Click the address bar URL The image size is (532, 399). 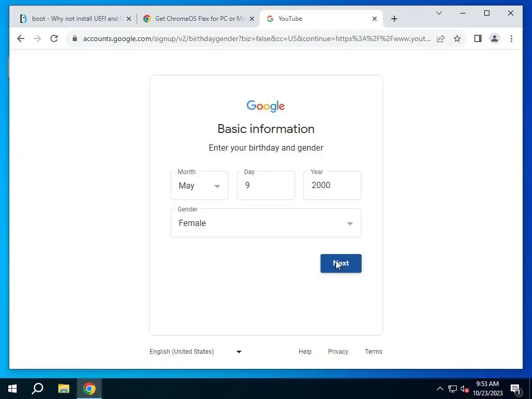(x=257, y=38)
